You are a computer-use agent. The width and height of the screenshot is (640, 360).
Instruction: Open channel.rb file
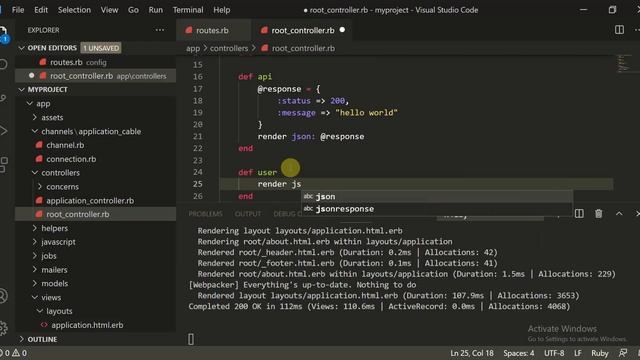click(x=96, y=145)
